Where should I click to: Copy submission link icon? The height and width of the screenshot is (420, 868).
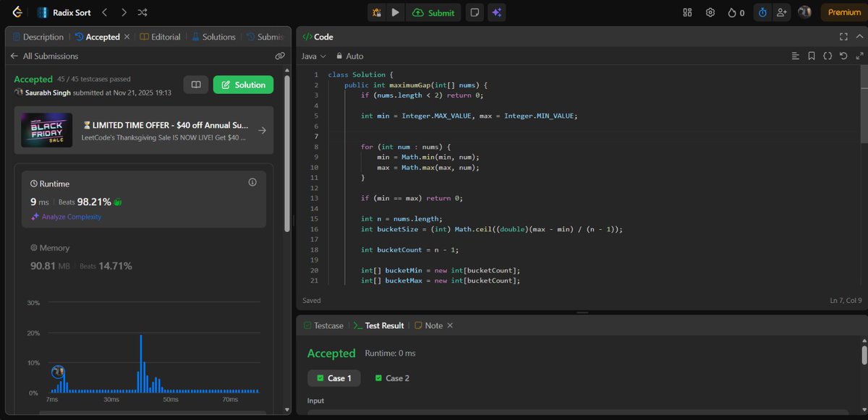tap(279, 56)
